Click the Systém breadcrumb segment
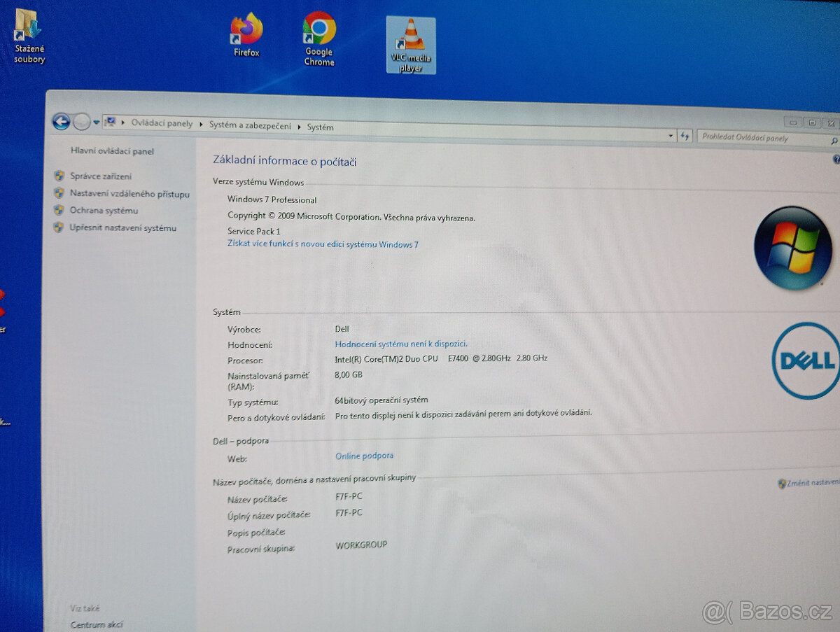The image size is (840, 632). [321, 127]
